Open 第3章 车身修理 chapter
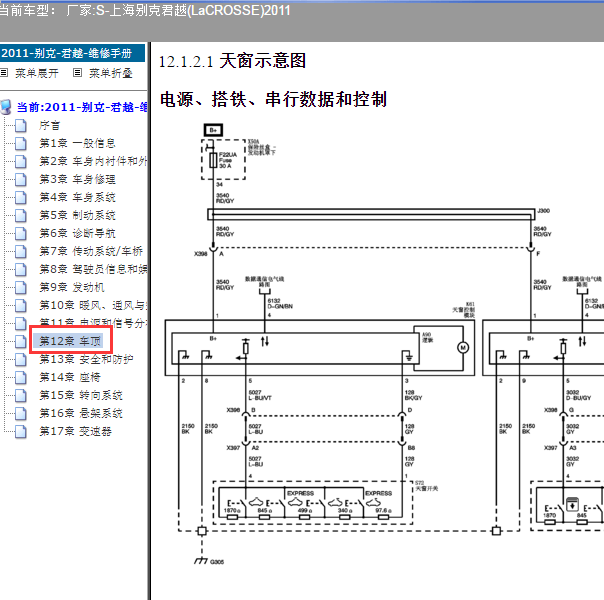This screenshot has width=604, height=600. [x=77, y=179]
